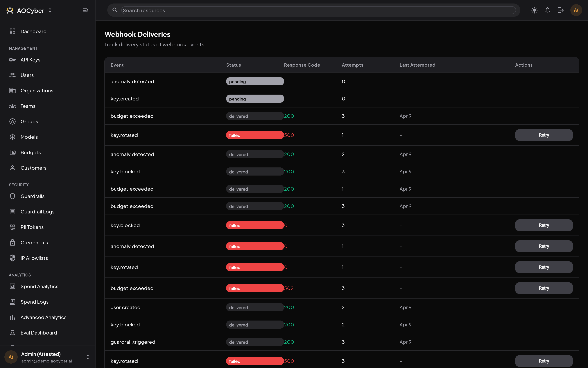588x368 pixels.
Task: Toggle light theme with sun icon
Action: coord(534,10)
